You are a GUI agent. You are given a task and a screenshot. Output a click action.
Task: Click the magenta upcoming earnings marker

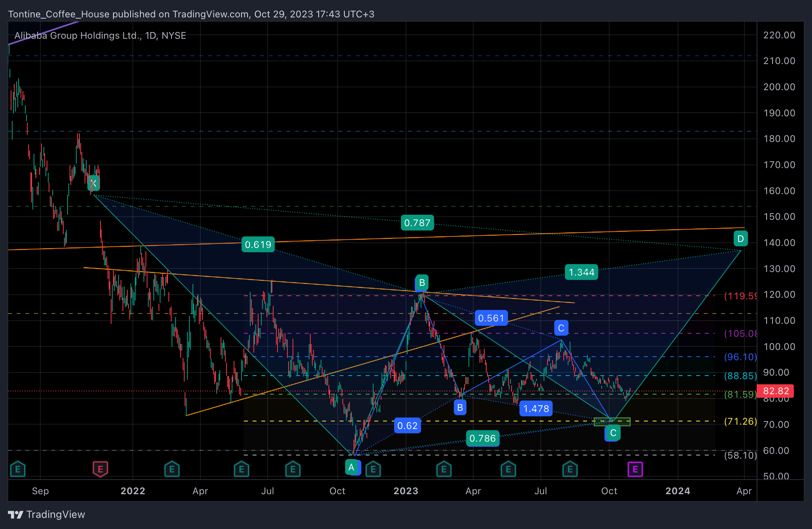[635, 469]
